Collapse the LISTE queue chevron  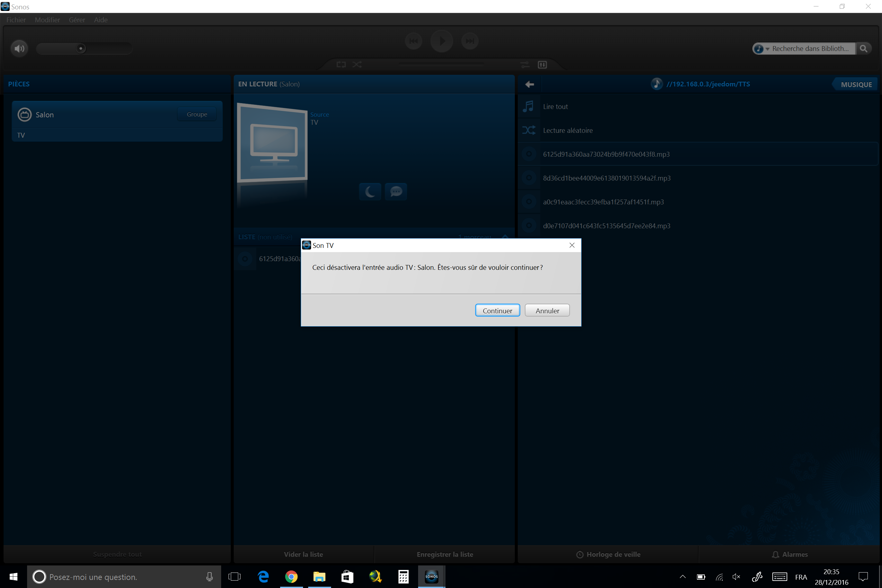point(505,237)
